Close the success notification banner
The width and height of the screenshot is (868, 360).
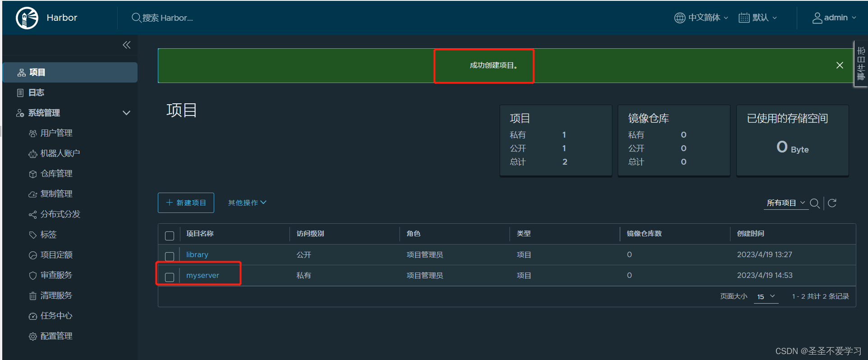[x=840, y=65]
